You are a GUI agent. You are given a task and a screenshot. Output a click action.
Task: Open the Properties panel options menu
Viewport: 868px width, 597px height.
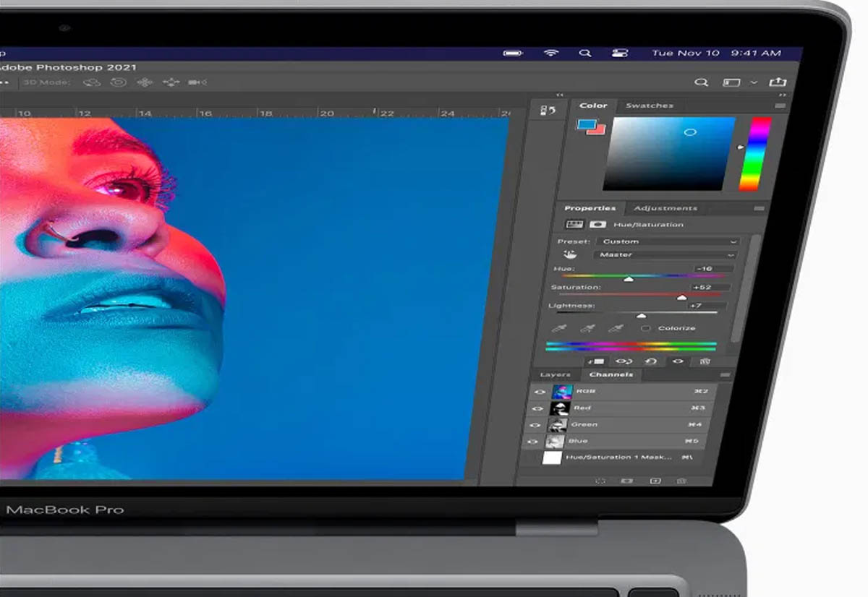(x=759, y=208)
